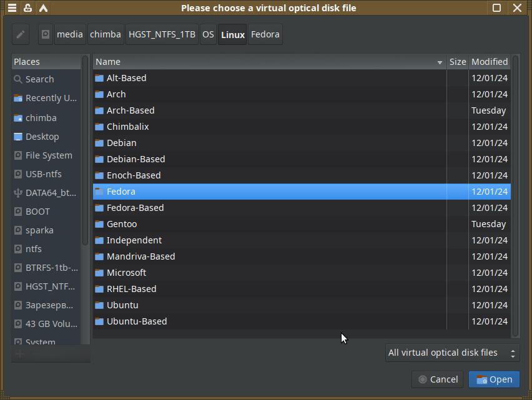Toggle the type-a-location pencil button

click(21, 34)
